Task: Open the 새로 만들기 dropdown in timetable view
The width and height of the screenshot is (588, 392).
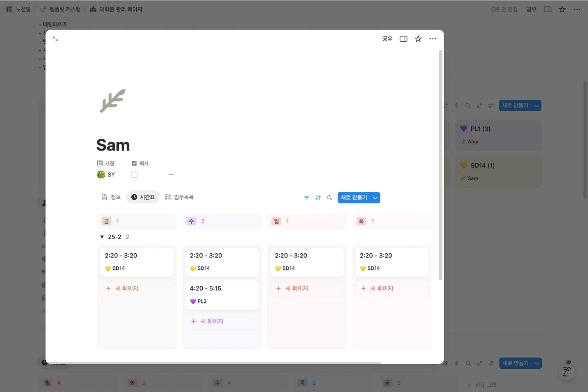Action: 375,198
